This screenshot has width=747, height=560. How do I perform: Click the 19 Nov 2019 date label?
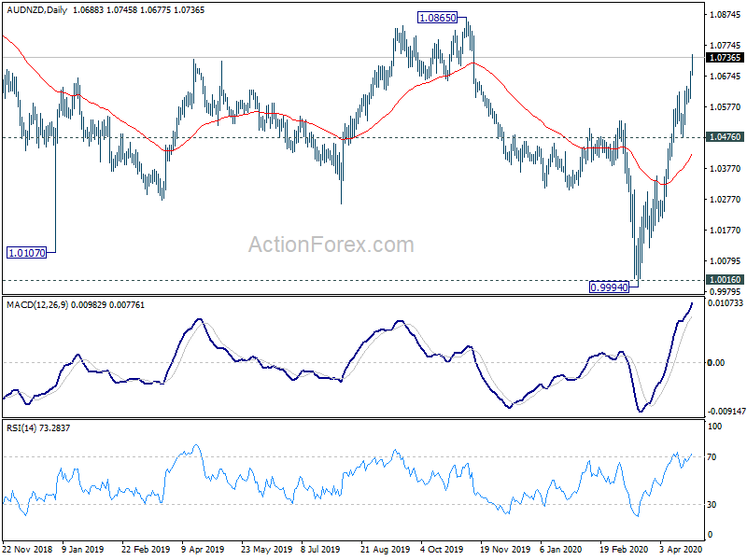click(505, 549)
